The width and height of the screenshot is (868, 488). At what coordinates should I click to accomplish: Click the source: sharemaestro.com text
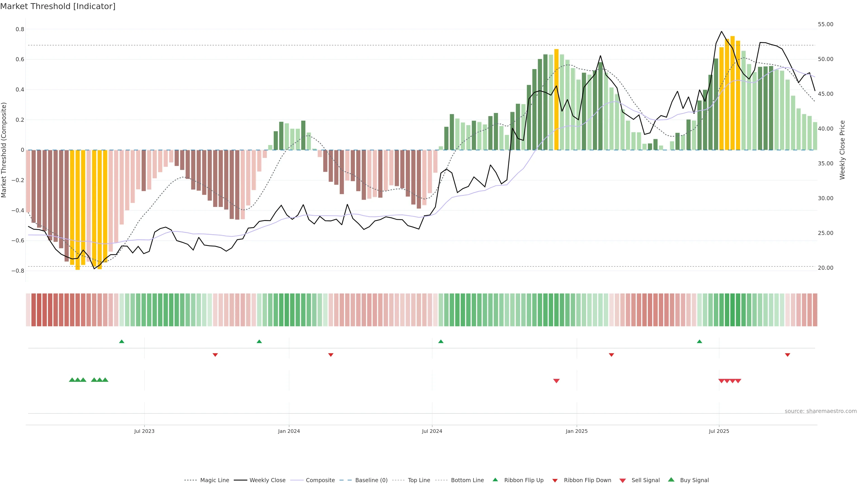coord(821,411)
